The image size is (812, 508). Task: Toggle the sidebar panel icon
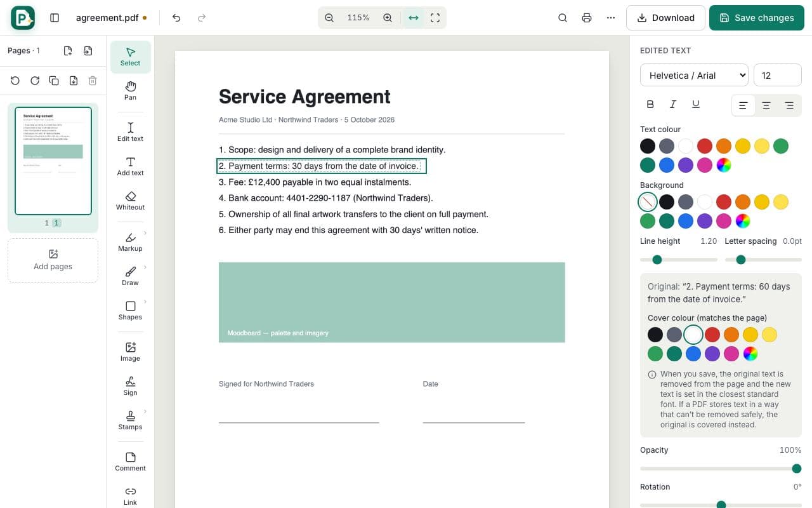pyautogui.click(x=55, y=18)
